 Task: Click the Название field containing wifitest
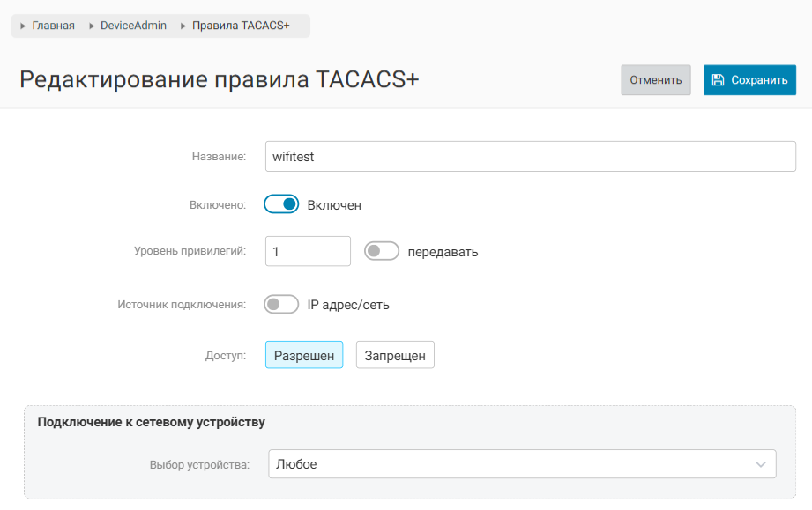pos(530,157)
